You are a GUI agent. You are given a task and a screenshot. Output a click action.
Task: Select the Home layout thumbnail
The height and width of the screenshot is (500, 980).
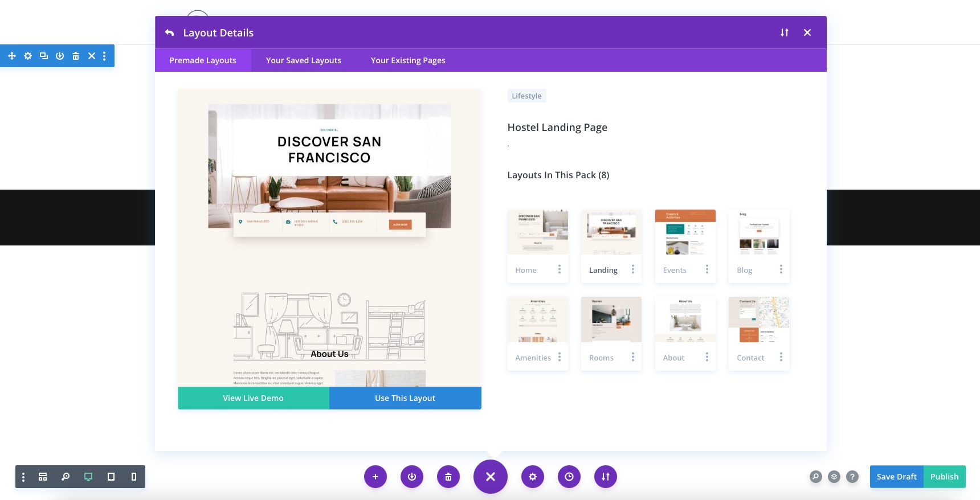pyautogui.click(x=537, y=232)
